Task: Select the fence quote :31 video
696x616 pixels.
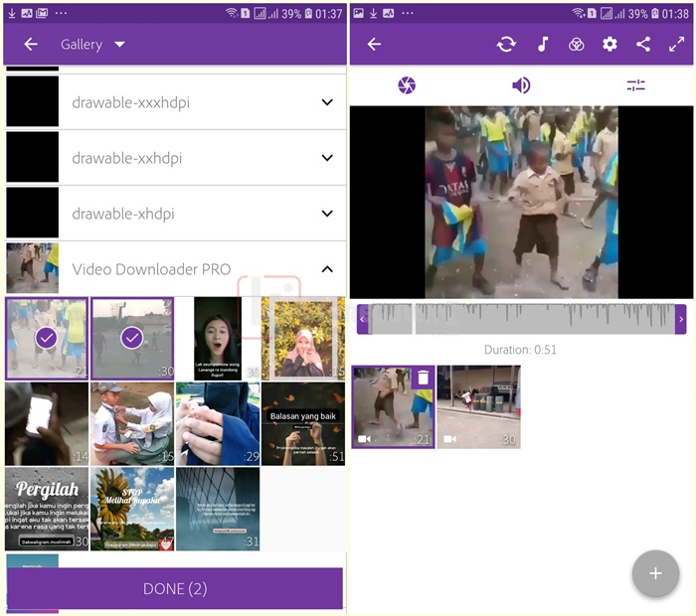Action: coord(218,509)
